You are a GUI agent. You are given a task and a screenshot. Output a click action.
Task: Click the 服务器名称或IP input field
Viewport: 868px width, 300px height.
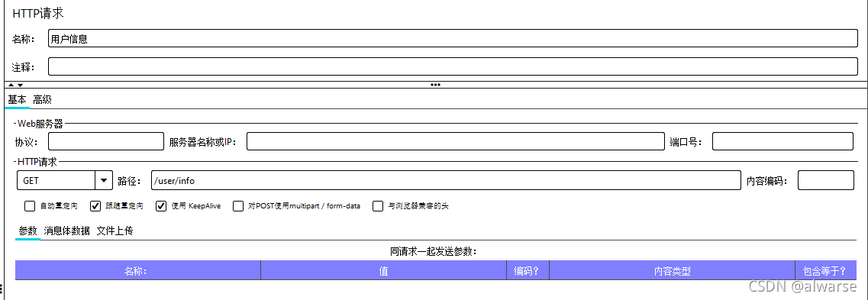tap(456, 141)
